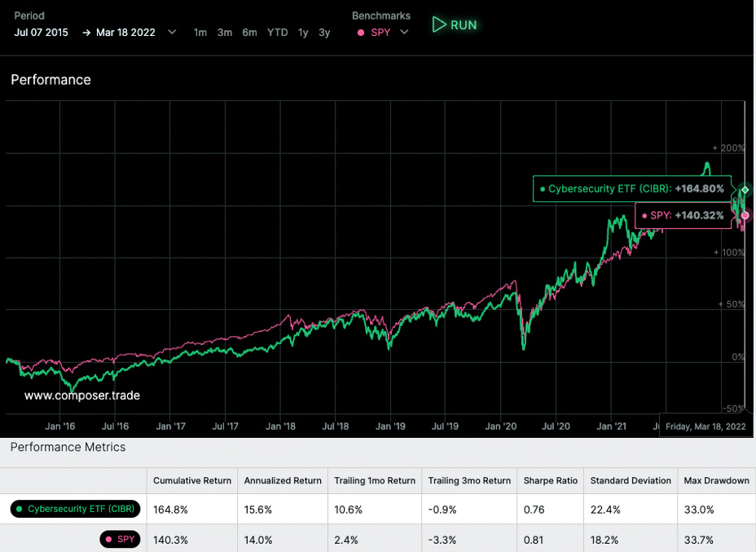The image size is (756, 552).
Task: Click SPY standard deviation value 18.2%
Action: click(604, 540)
